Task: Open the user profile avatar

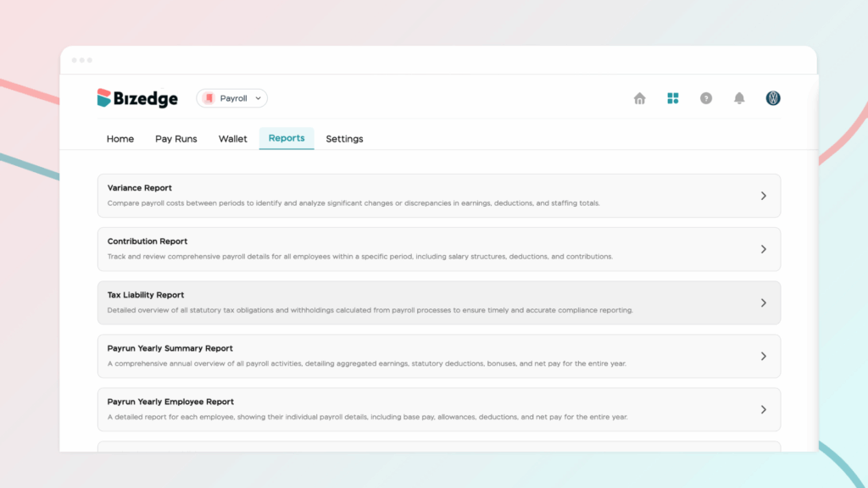Action: [x=773, y=98]
